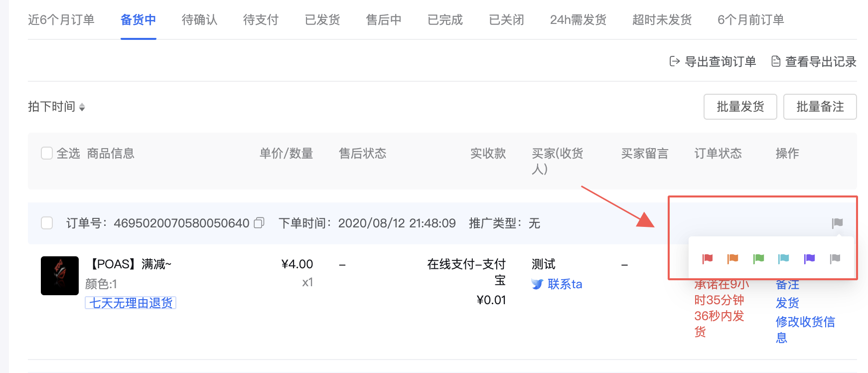Image resolution: width=868 pixels, height=373 pixels.
Task: Select the gray flag in the popup
Action: point(835,258)
